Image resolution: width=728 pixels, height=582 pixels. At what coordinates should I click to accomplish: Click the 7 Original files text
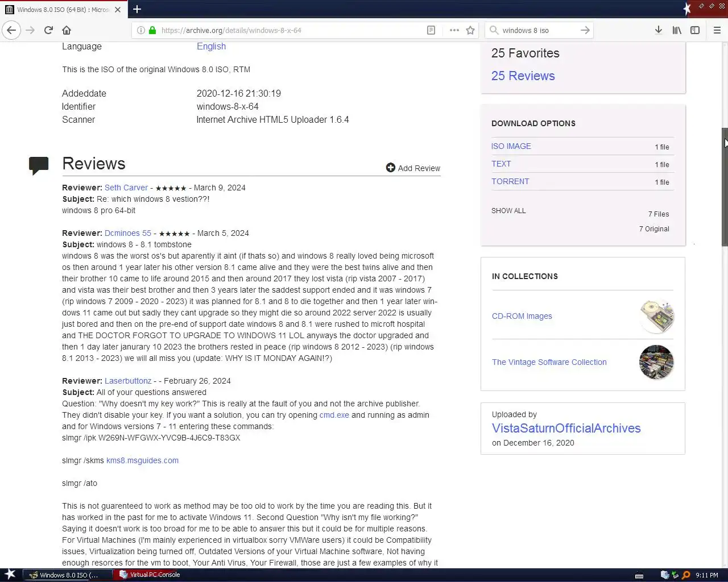(x=653, y=228)
